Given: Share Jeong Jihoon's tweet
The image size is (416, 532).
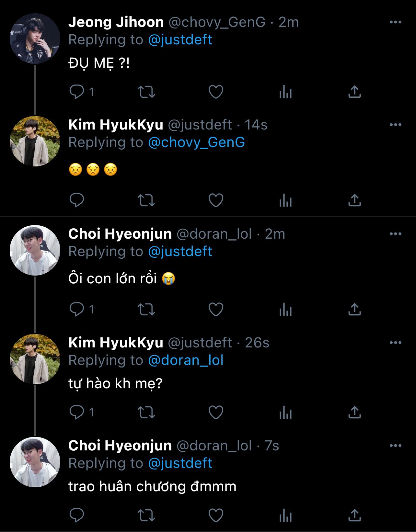Looking at the screenshot, I should coord(354,92).
